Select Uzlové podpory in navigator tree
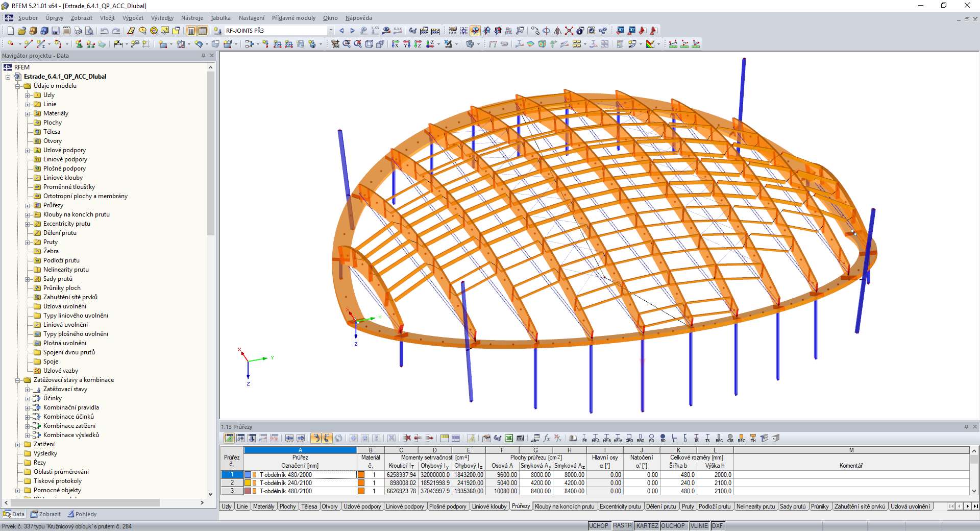This screenshot has width=980, height=531. [64, 150]
